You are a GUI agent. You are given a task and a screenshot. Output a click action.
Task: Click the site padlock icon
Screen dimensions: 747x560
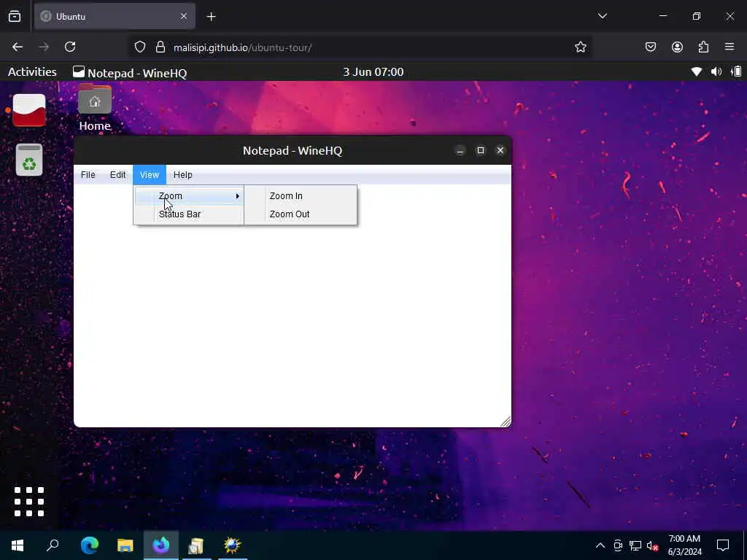[160, 47]
